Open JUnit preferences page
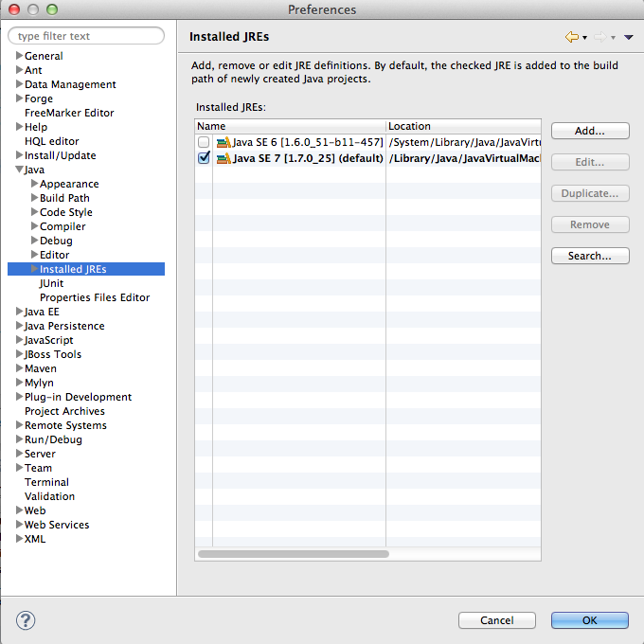The width and height of the screenshot is (644, 644). point(51,283)
